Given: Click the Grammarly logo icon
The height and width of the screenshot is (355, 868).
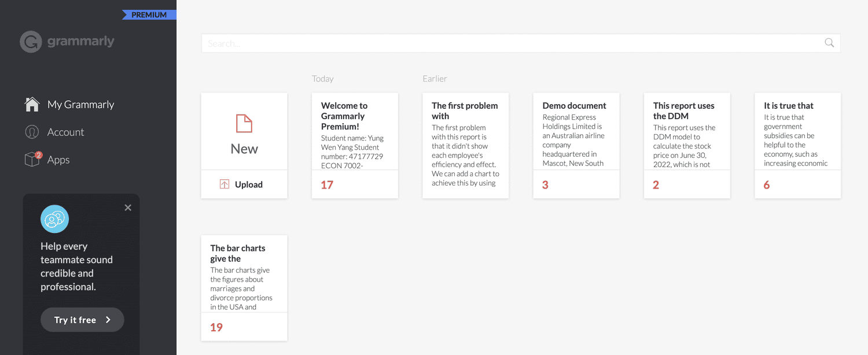Looking at the screenshot, I should pos(31,42).
